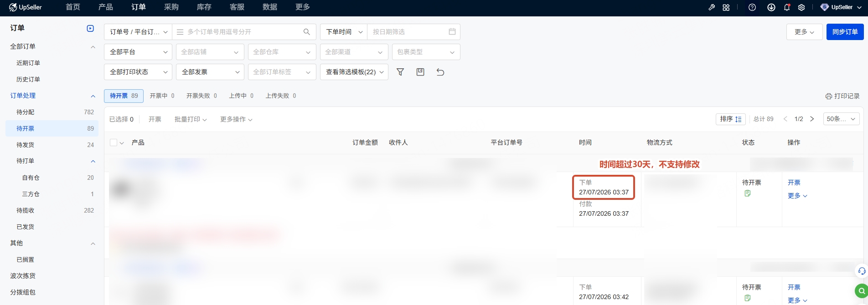The width and height of the screenshot is (868, 305).
Task: Open 更多操作 menu button
Action: click(236, 119)
